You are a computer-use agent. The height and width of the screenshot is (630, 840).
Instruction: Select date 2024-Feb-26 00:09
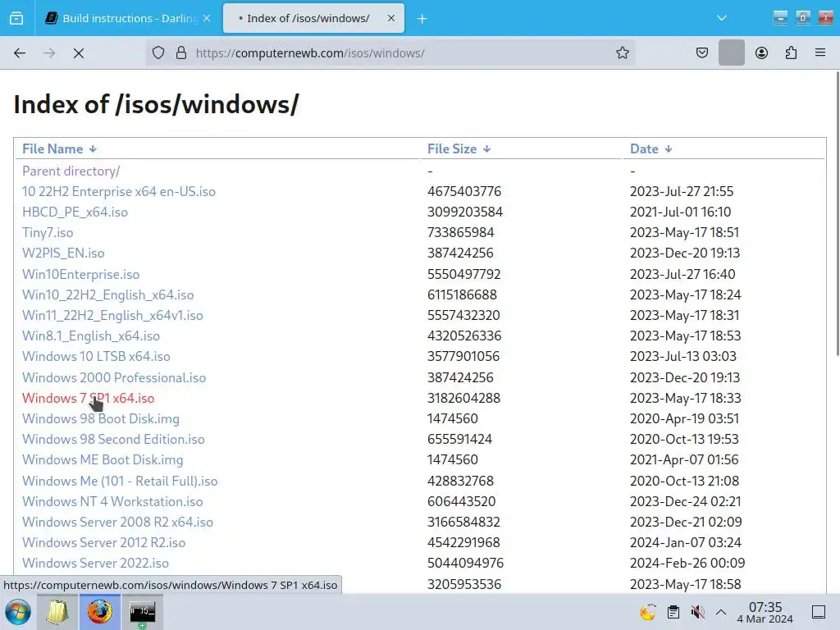(x=687, y=563)
